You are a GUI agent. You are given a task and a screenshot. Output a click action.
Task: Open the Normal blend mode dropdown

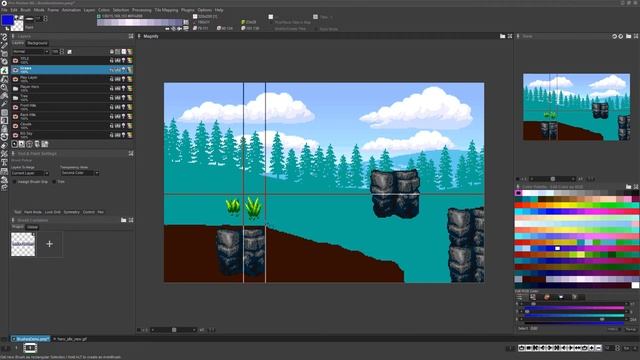coord(31,52)
